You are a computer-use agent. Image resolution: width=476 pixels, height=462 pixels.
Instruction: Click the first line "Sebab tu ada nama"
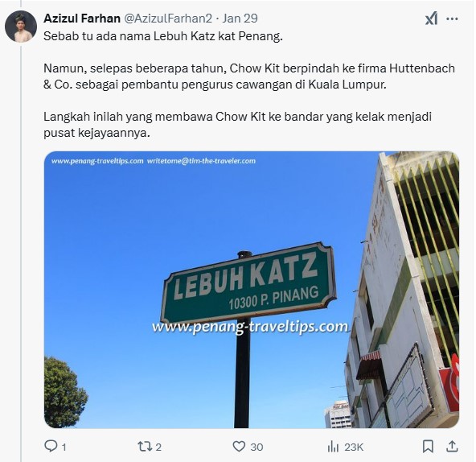pyautogui.click(x=163, y=36)
